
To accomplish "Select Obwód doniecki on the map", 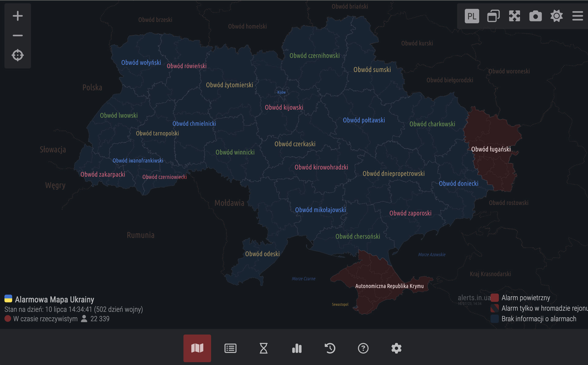I will click(459, 183).
